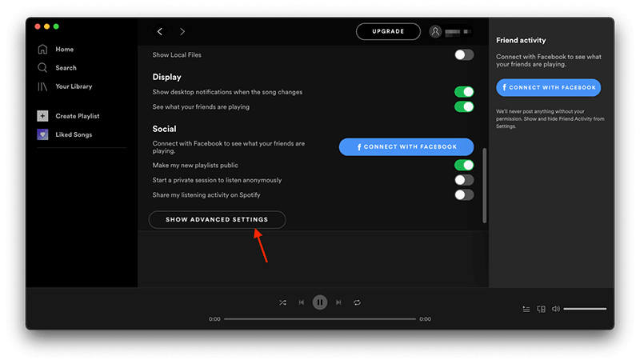Enable private session to listen anonymously

pos(464,180)
